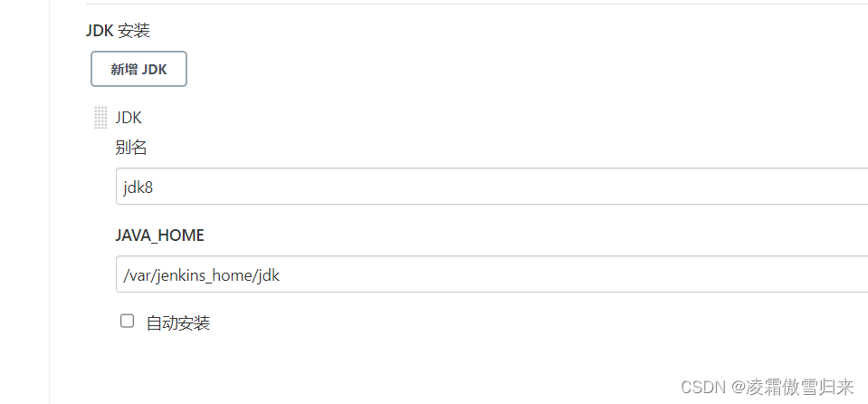The image size is (868, 404).
Task: Click the /var/jenkins_home/jdk path text
Action: click(202, 275)
